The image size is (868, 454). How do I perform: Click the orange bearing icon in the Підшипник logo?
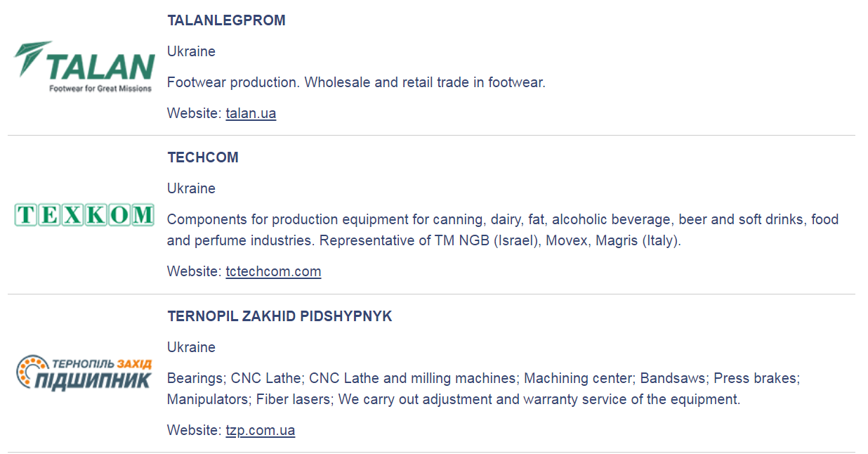pos(29,372)
